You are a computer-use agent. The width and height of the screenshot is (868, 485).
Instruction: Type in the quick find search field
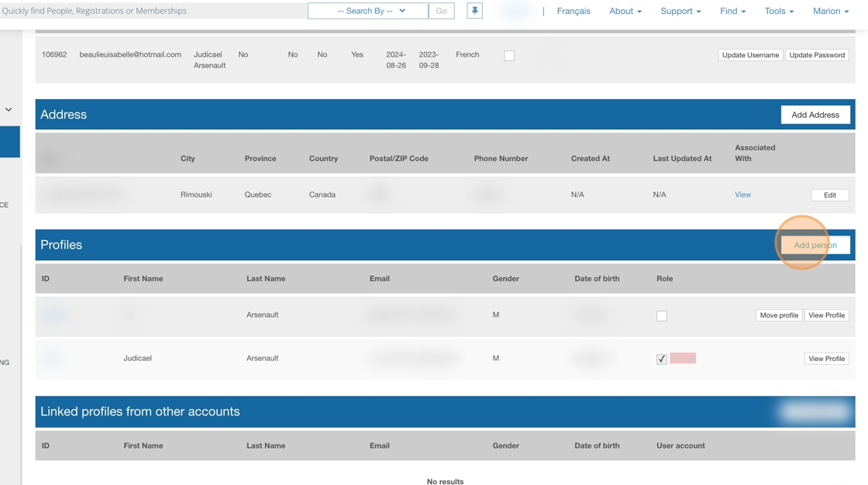point(151,11)
